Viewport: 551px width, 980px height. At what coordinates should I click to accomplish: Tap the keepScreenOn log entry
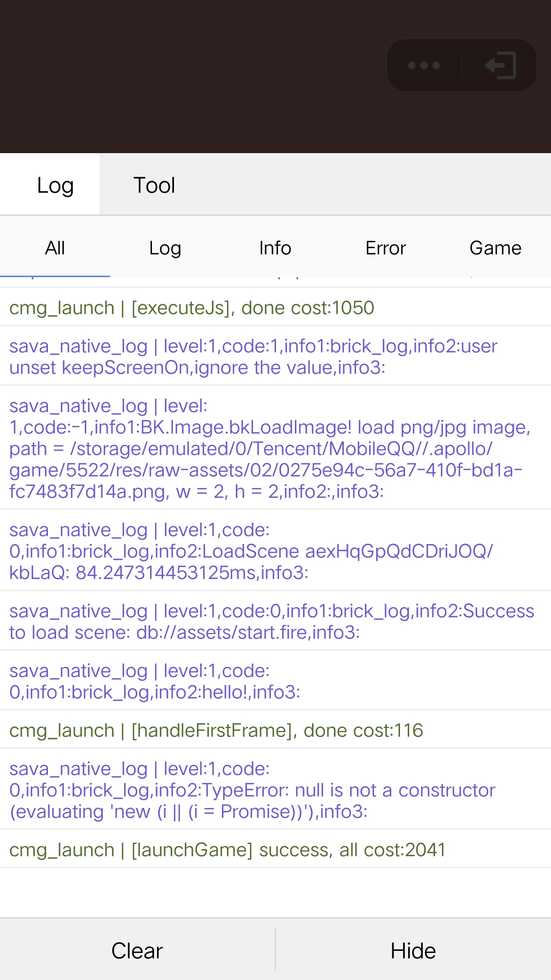point(254,357)
